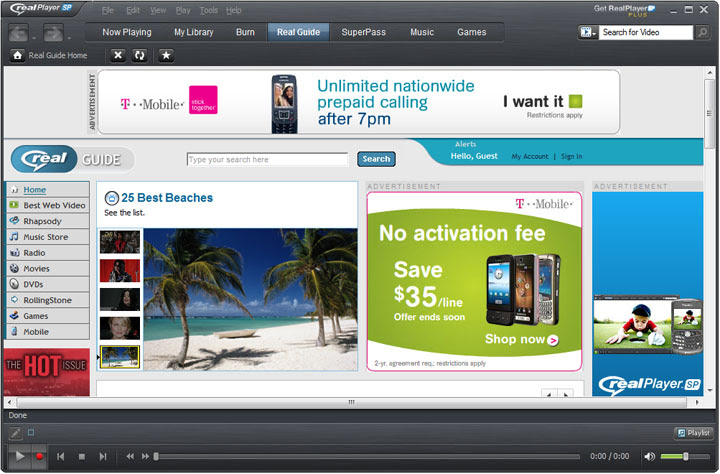
Task: Click the Sign In link
Action: (x=571, y=157)
